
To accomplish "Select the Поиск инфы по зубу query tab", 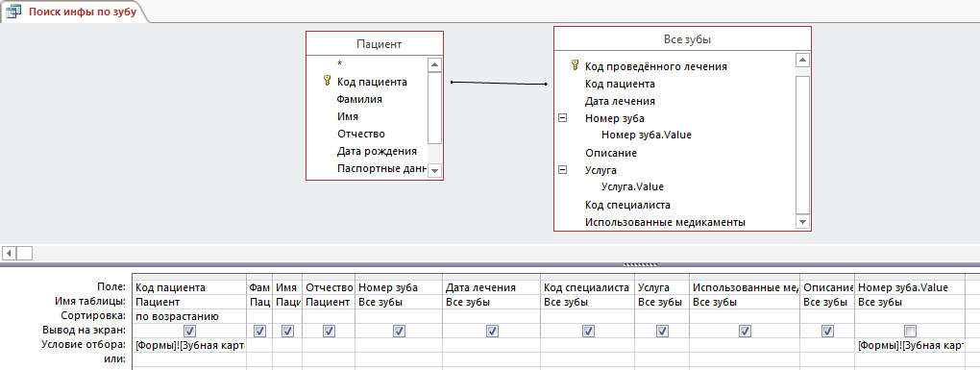I will (74, 12).
